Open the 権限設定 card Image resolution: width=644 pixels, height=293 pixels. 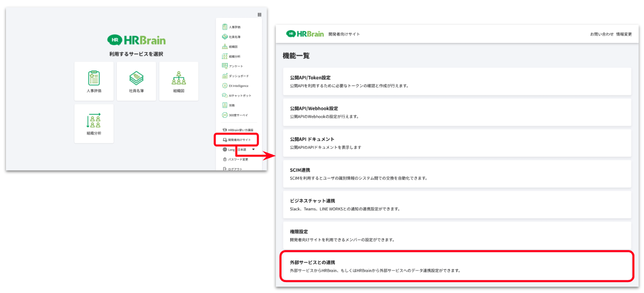point(457,235)
